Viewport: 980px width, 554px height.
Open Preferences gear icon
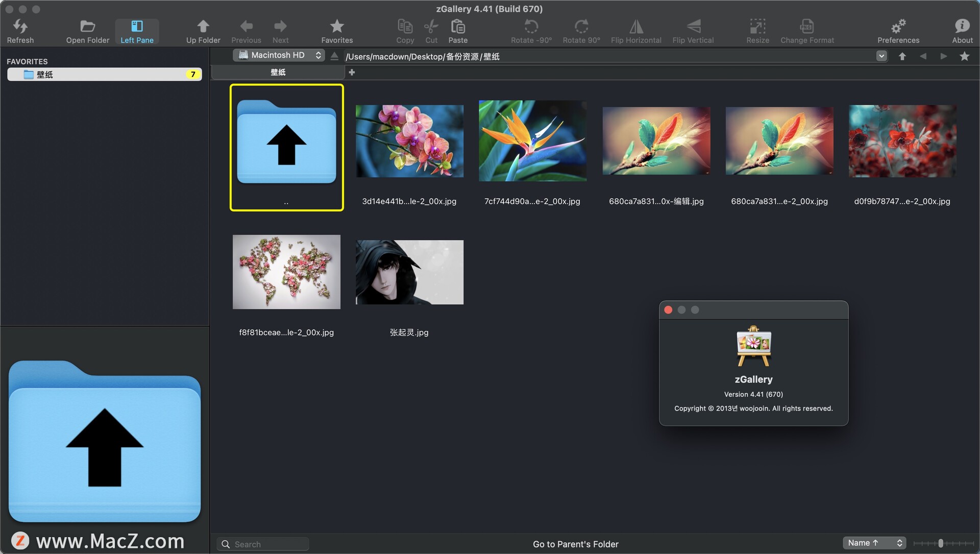(x=898, y=26)
